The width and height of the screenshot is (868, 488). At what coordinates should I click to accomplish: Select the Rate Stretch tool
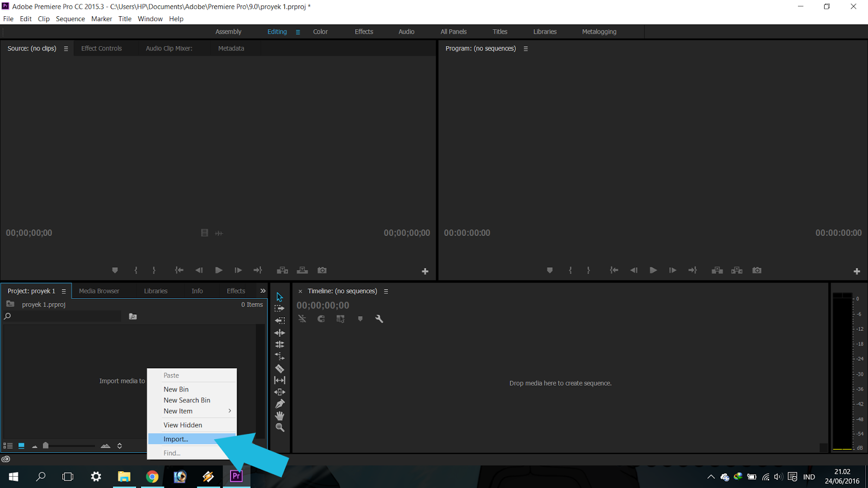point(279,356)
